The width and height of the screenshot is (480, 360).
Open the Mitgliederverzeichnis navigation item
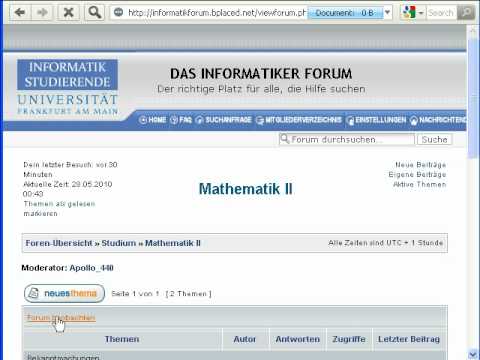(303, 120)
